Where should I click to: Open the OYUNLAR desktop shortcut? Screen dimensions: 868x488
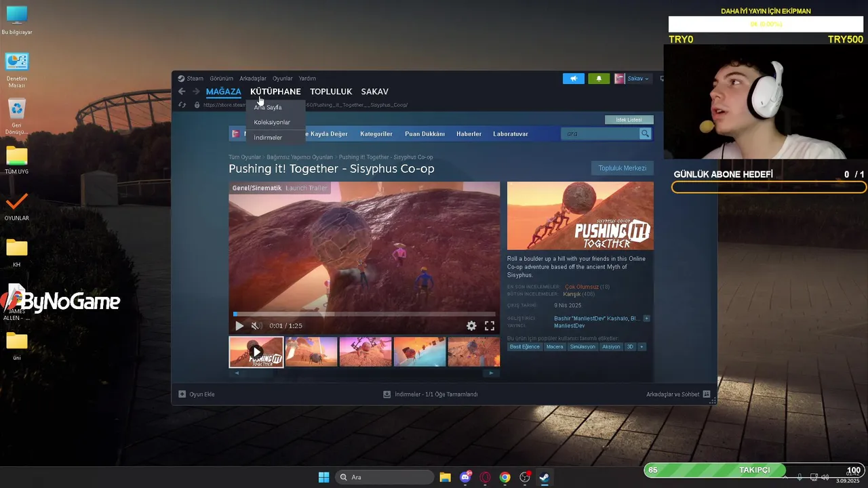click(17, 207)
